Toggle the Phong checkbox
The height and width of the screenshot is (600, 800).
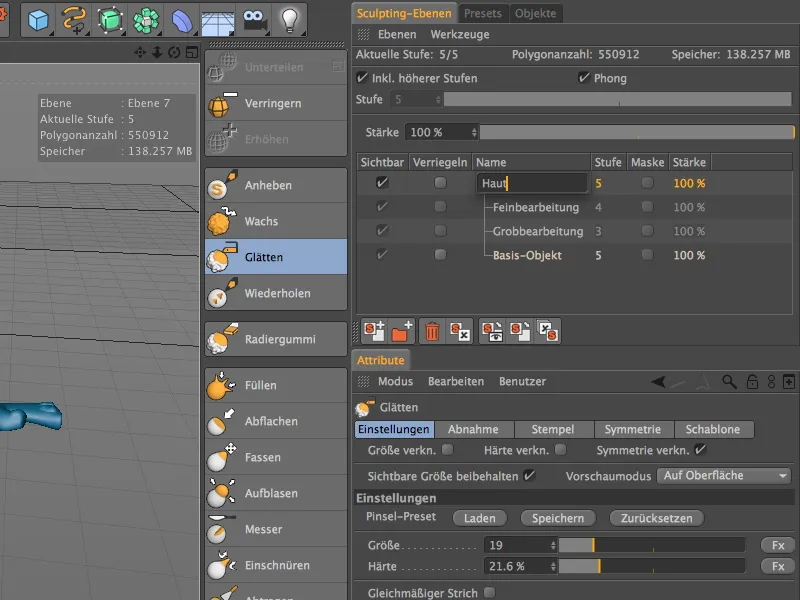point(584,78)
